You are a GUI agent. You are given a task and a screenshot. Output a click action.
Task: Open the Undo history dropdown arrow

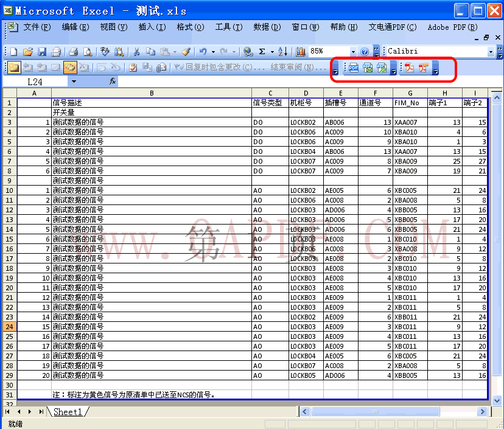[213, 52]
